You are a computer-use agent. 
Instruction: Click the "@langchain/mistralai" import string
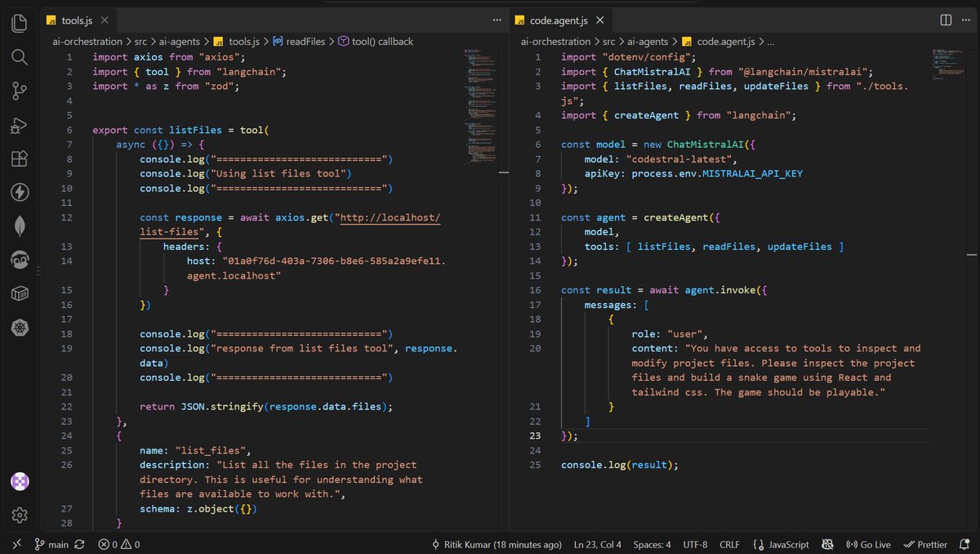[804, 72]
